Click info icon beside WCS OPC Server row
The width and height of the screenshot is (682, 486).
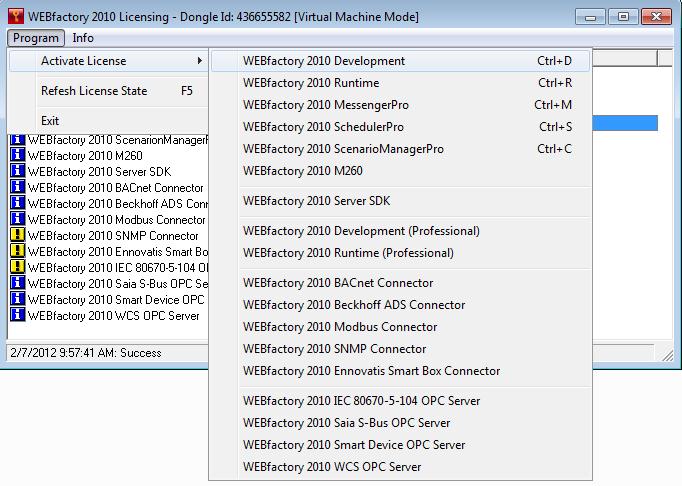click(17, 315)
